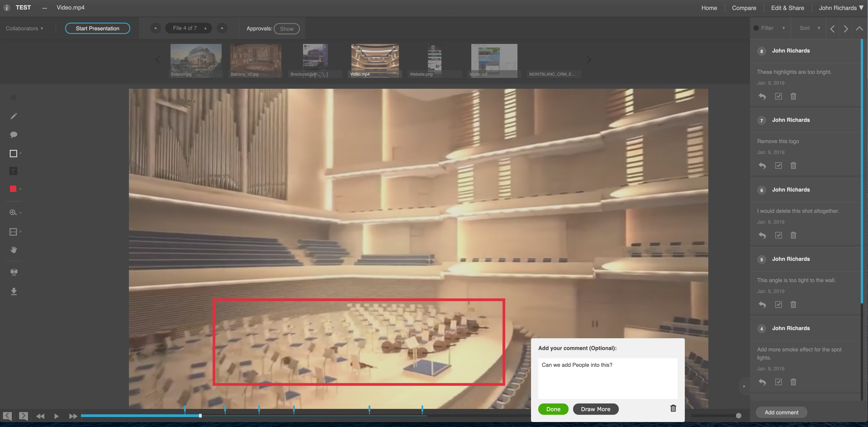
Task: Expand the Filter dropdown in the comments panel
Action: pos(770,28)
